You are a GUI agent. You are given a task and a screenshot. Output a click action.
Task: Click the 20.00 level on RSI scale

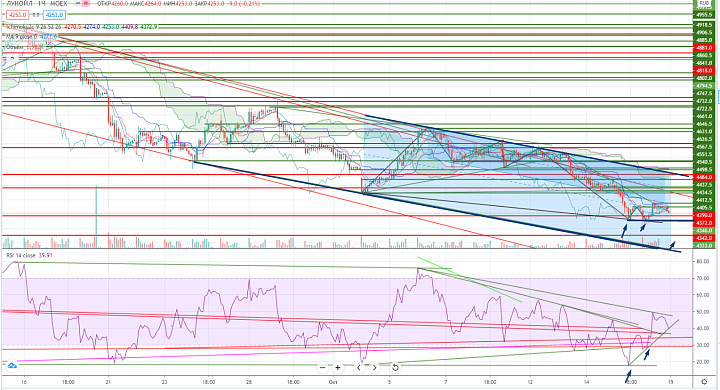coord(703,362)
